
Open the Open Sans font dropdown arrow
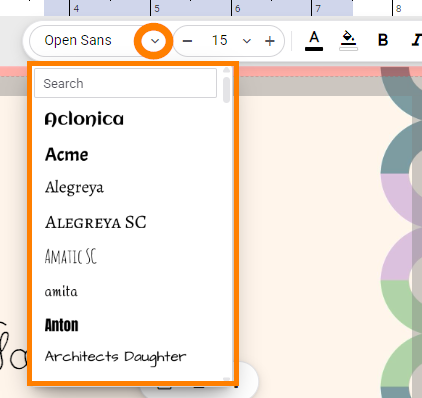(x=155, y=41)
